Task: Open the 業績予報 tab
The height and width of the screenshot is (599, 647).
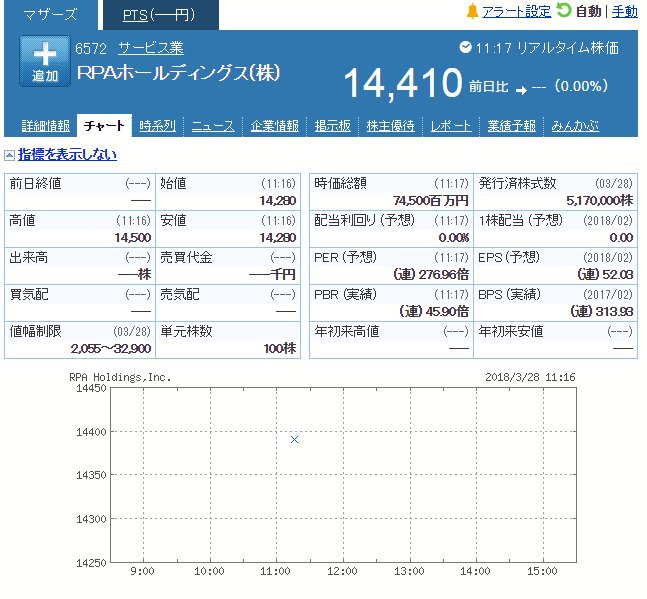Action: point(511,126)
